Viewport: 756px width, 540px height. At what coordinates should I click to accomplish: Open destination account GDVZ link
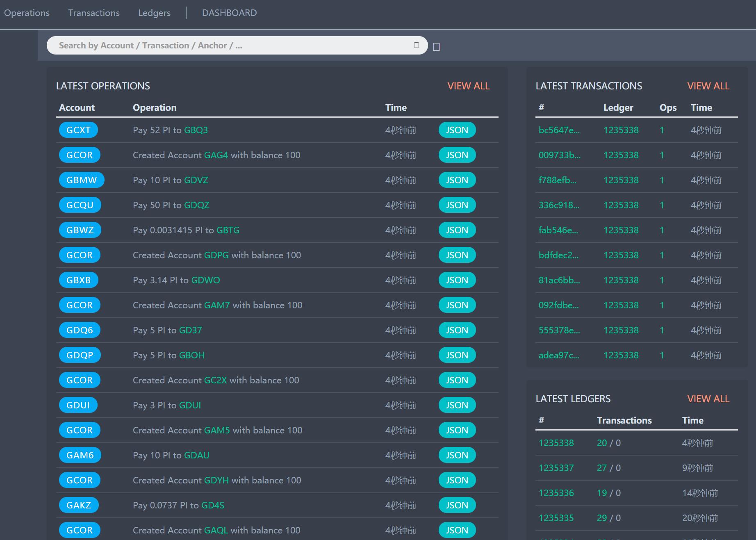click(196, 180)
